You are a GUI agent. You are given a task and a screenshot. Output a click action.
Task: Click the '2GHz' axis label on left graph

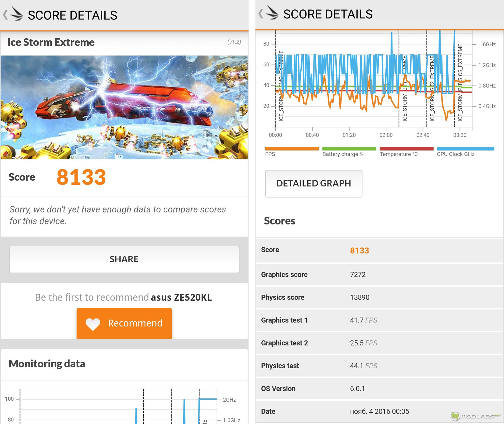coord(229,400)
